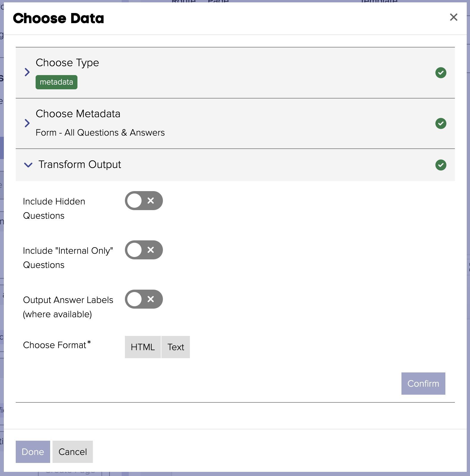Click the Transform Output heading text
This screenshot has width=470, height=476.
[80, 165]
